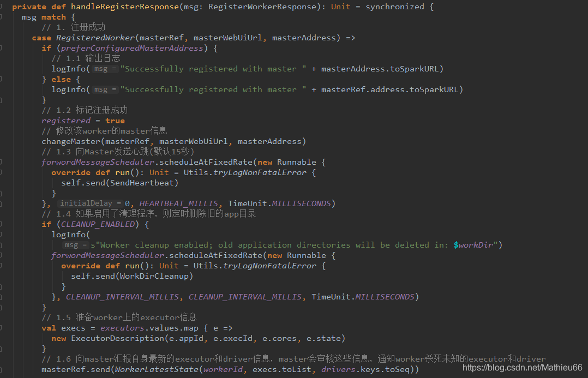This screenshot has width=588, height=378.
Task: Click the registered variable assignment
Action: pyautogui.click(x=66, y=121)
